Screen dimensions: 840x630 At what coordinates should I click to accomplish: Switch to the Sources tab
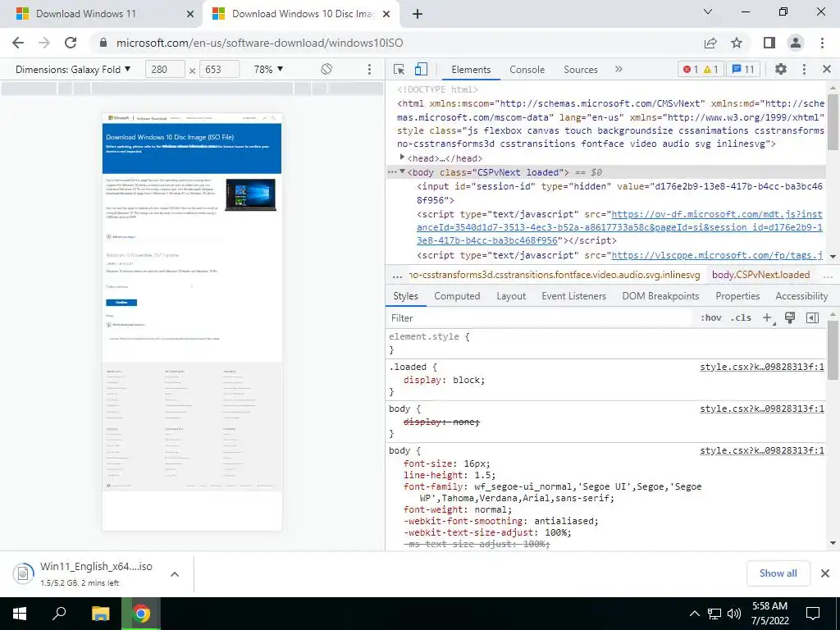coord(580,69)
